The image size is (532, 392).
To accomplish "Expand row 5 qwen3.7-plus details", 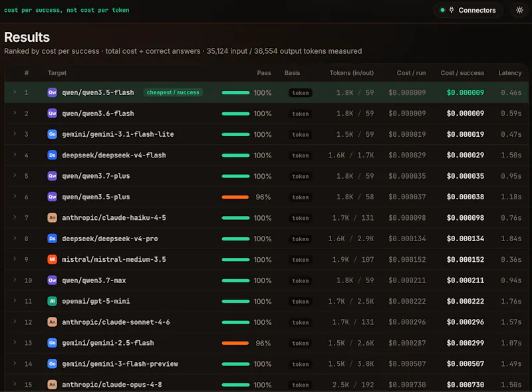I will point(15,175).
